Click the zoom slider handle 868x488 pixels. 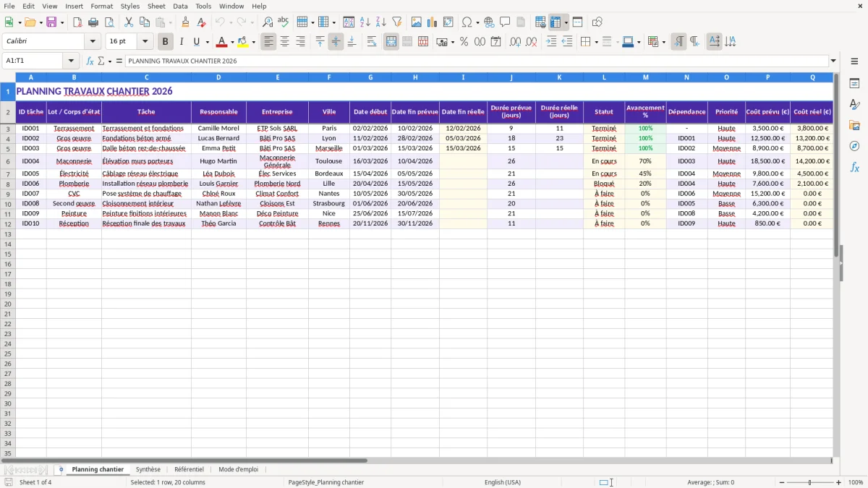809,482
